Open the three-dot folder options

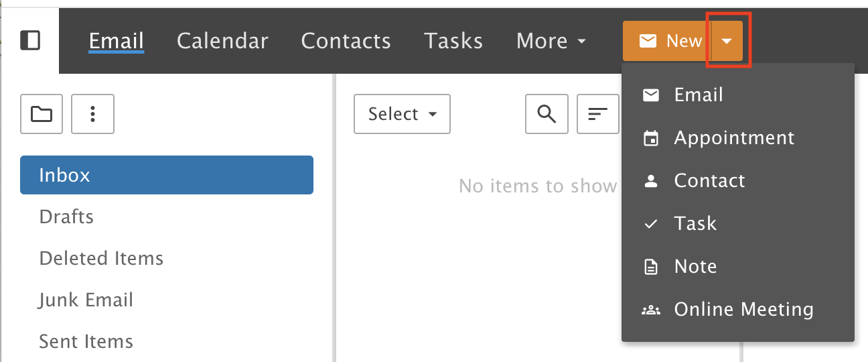(x=93, y=114)
